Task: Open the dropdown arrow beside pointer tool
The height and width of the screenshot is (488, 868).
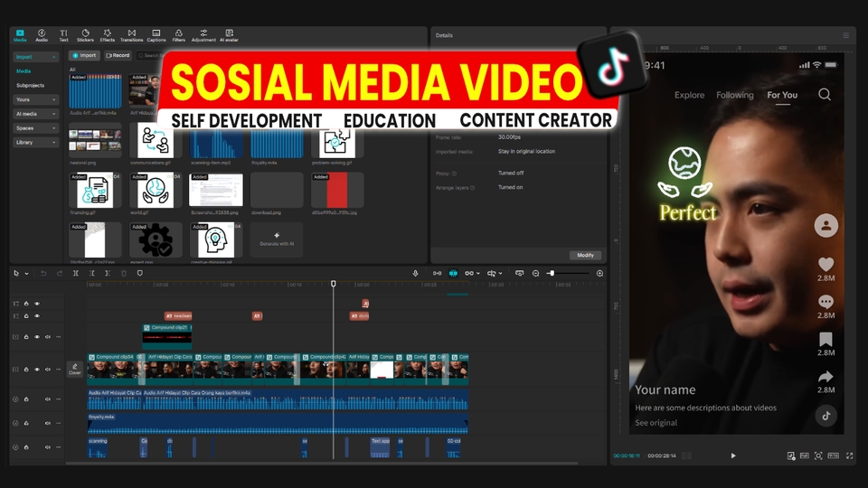Action: 26,273
